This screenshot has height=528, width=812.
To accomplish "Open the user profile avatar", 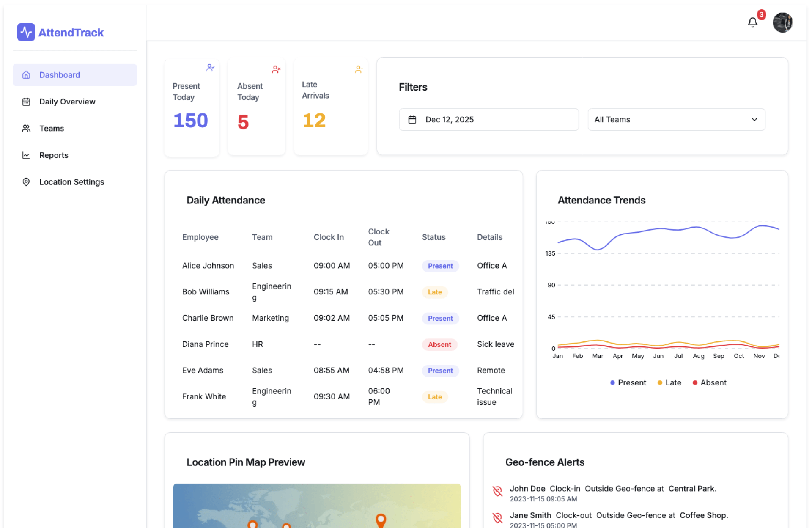I will pyautogui.click(x=782, y=22).
